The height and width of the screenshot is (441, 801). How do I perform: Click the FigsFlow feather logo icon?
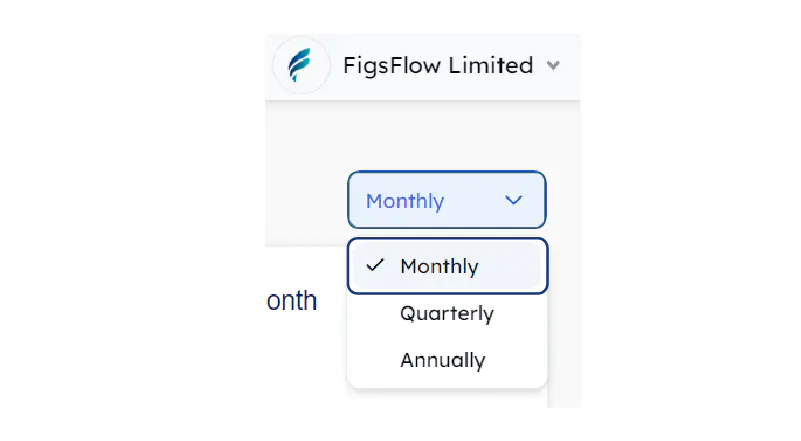(300, 66)
